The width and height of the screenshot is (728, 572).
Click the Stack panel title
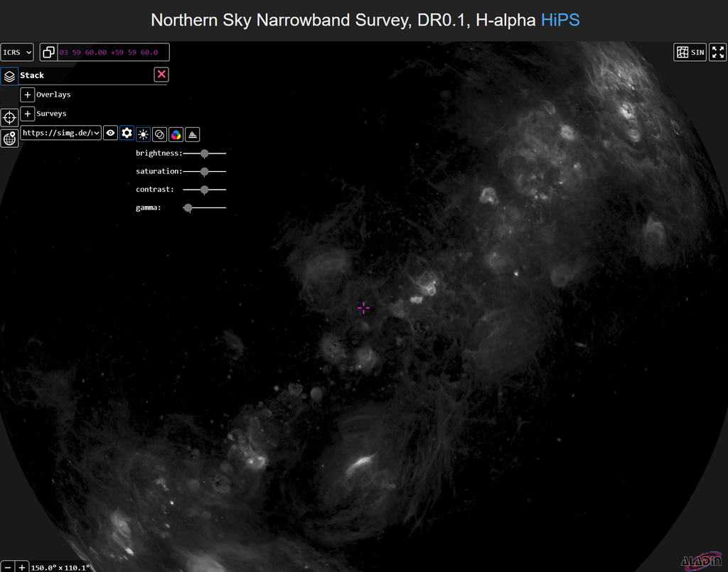31,75
